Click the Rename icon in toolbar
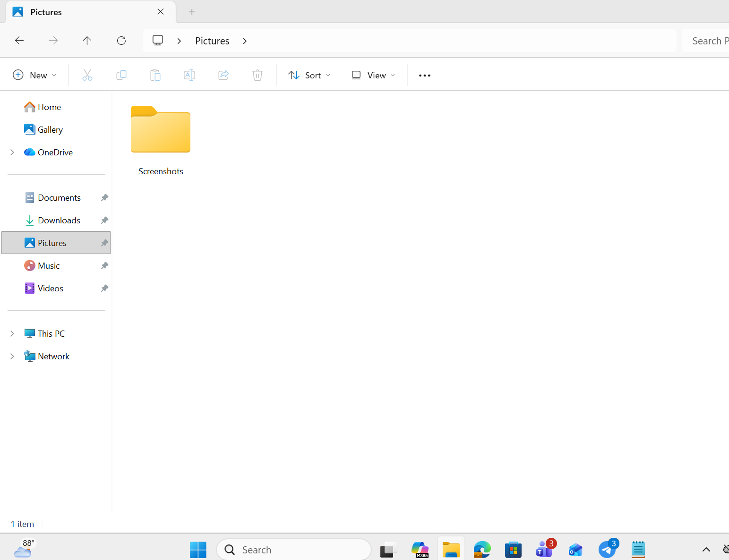729x560 pixels. click(x=189, y=75)
